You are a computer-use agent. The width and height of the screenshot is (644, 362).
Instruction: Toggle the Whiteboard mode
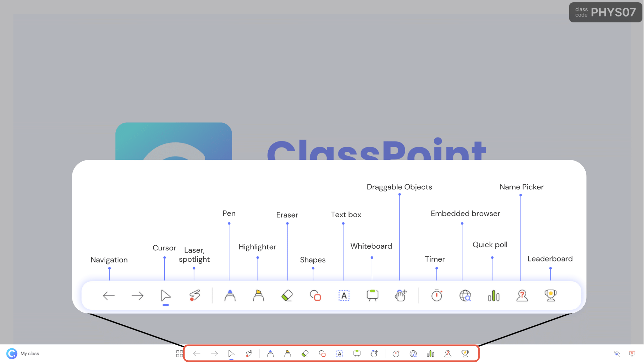pos(357,353)
